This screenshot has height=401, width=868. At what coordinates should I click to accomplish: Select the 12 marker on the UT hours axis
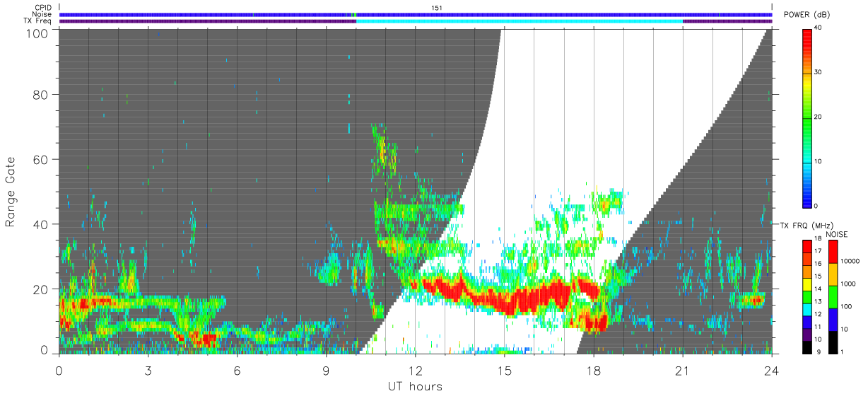coord(415,370)
